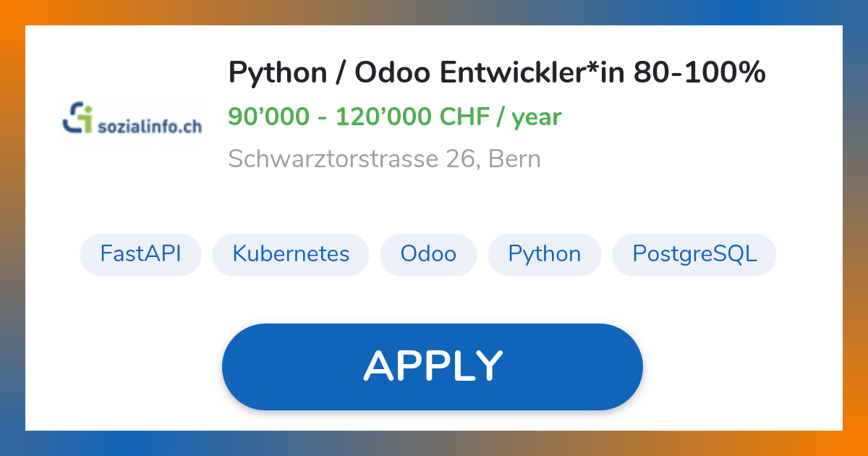Open the Python job category tab
Screen dimensions: 868x456
coord(545,254)
